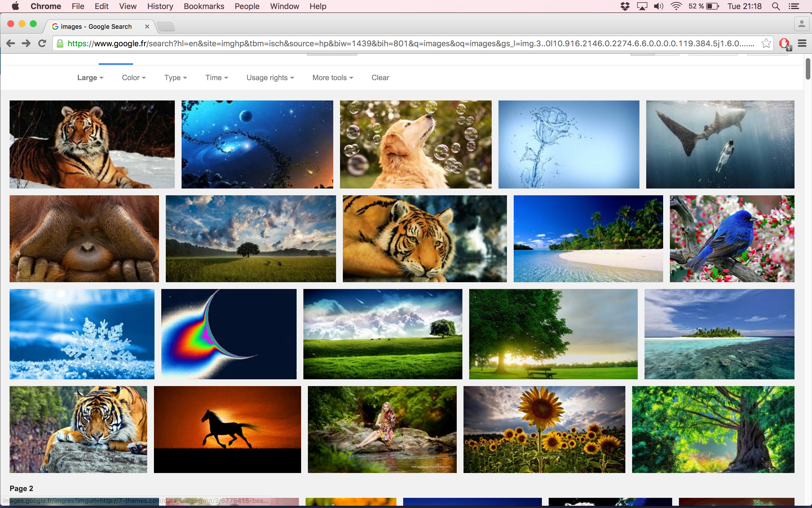Click the green secure padlock icon
The image size is (812, 508).
pyautogui.click(x=60, y=43)
